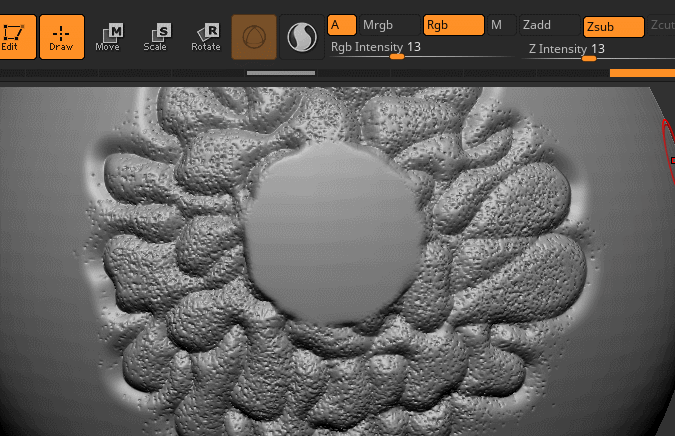The height and width of the screenshot is (436, 675).
Task: Toggle Zsub sculpt mode
Action: (x=613, y=27)
